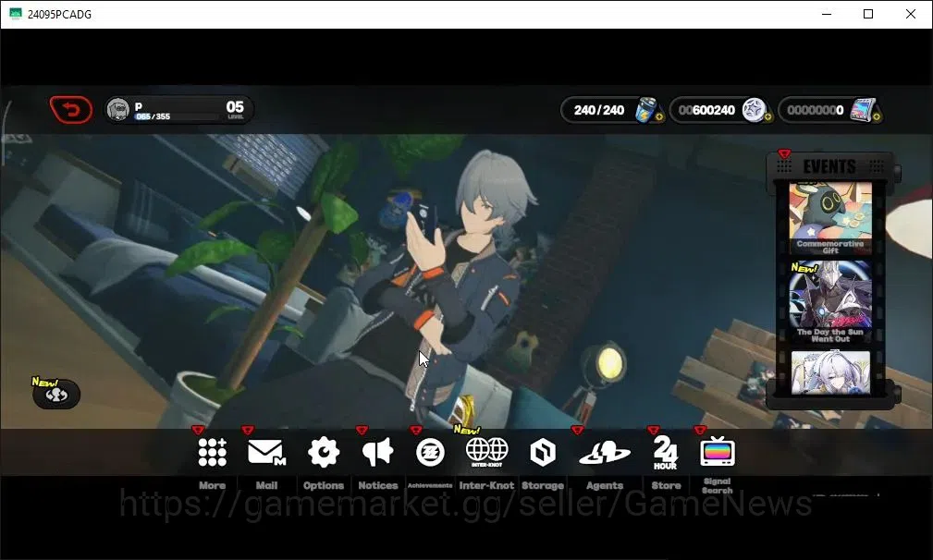Add battery charge with plus icon
The image size is (933, 560).
pos(658,117)
